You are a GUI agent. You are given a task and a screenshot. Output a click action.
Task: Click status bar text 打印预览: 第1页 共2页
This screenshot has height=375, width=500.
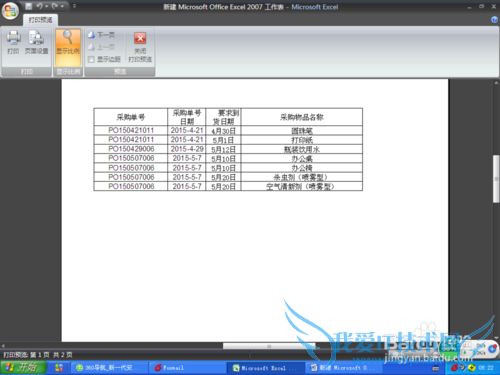point(38,355)
